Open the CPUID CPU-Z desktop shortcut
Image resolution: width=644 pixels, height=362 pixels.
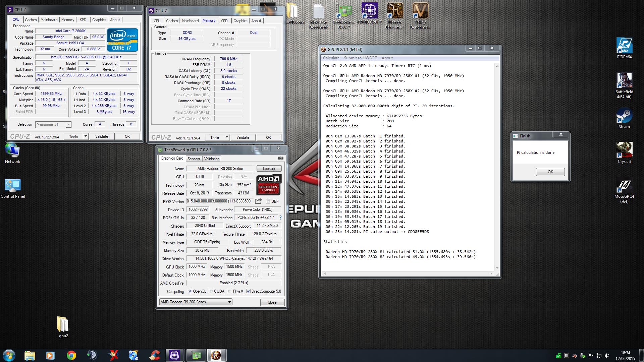[369, 13]
